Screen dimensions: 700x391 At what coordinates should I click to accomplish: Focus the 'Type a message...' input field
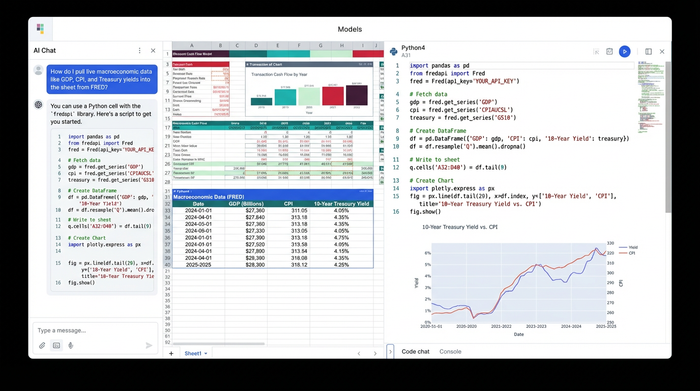(x=95, y=330)
